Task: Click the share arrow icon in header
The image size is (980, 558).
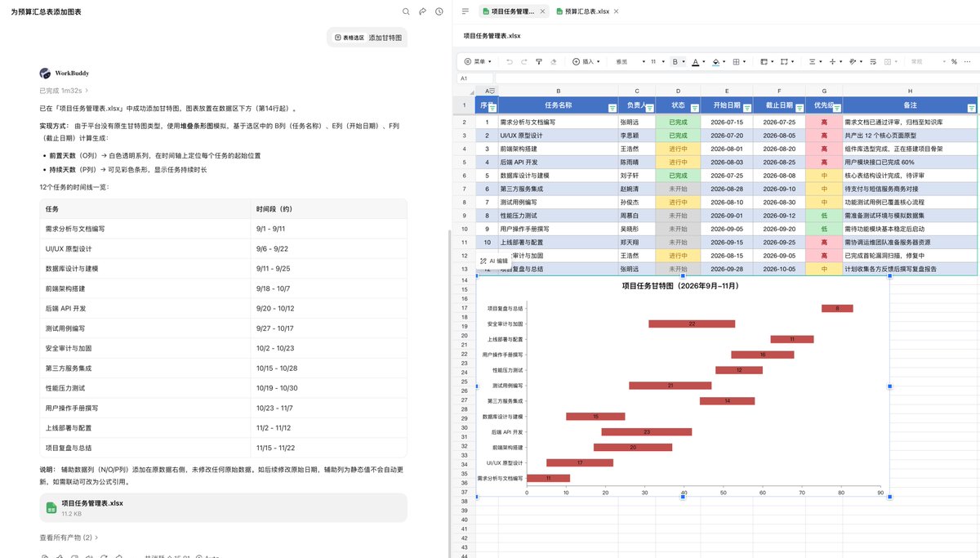Action: tap(422, 11)
